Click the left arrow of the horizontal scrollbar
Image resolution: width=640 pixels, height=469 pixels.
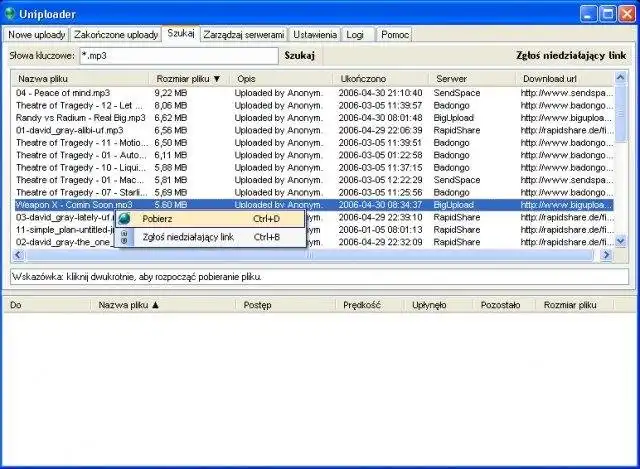click(x=18, y=255)
